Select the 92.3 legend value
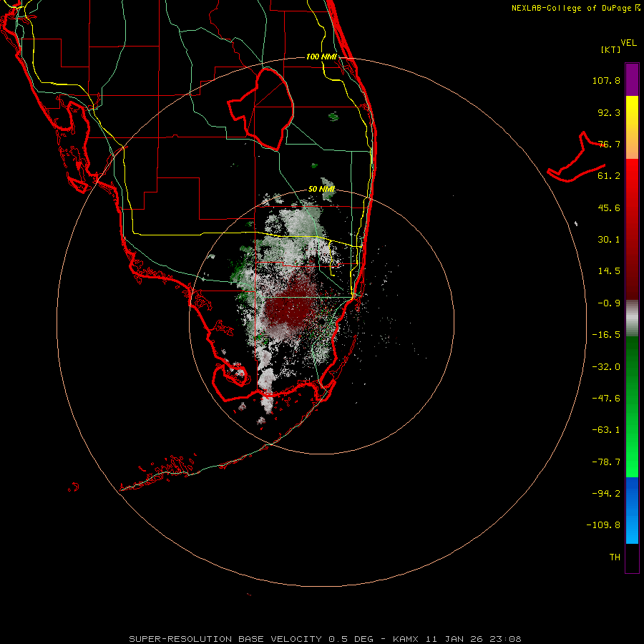644x644 pixels. click(x=609, y=112)
